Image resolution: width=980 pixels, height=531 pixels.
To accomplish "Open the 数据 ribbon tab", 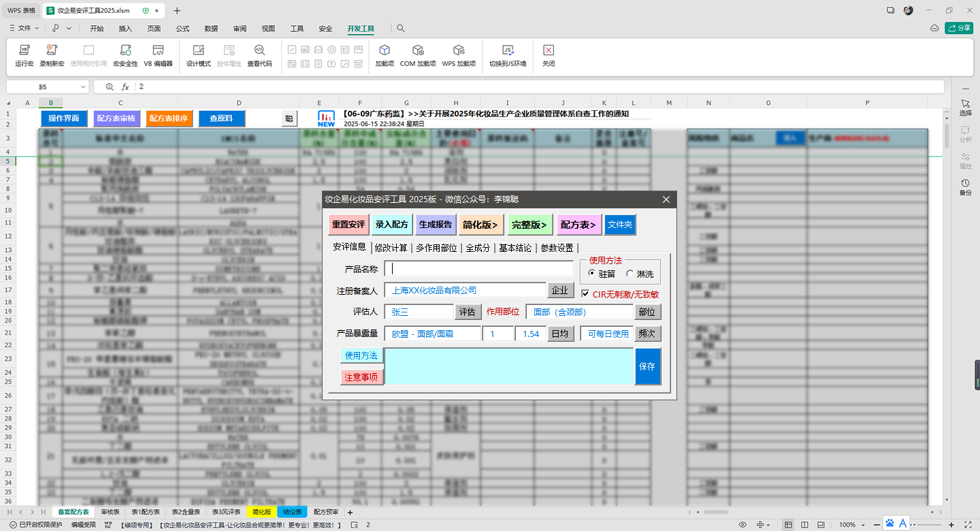I will (x=211, y=29).
